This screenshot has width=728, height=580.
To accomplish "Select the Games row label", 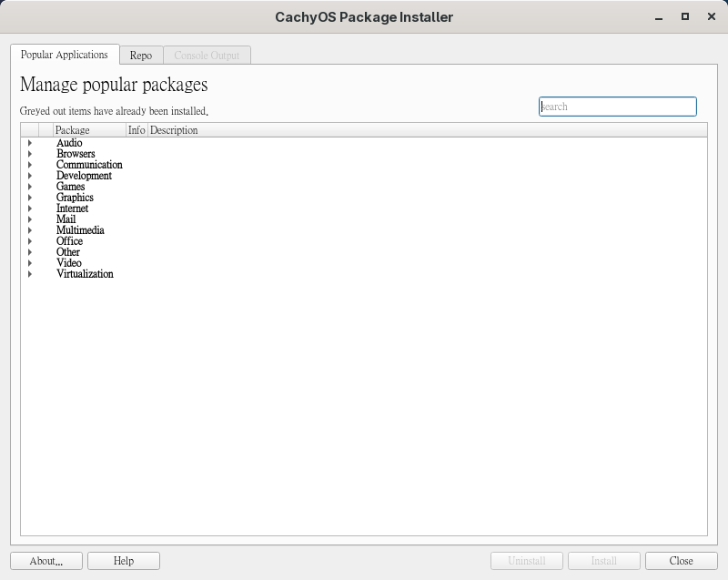I will click(x=71, y=187).
